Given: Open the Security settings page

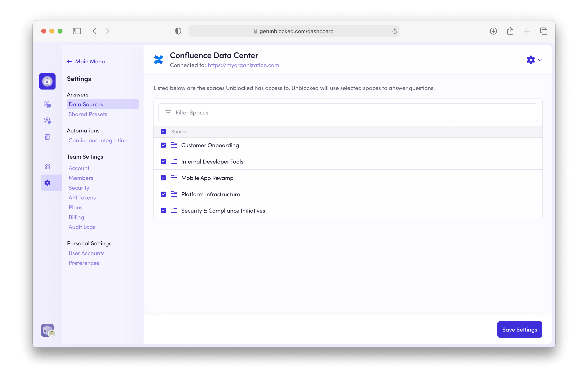Looking at the screenshot, I should [79, 188].
